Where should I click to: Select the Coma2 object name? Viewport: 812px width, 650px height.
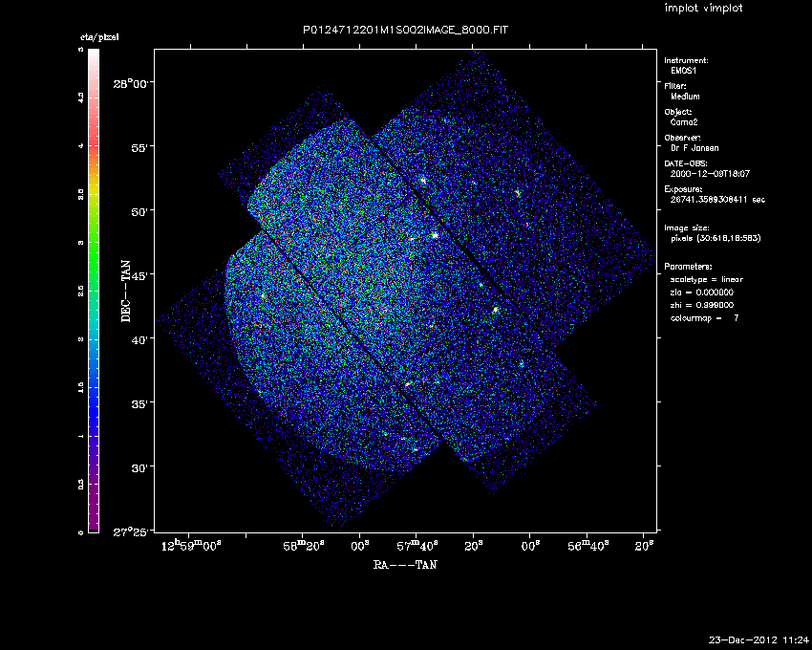pos(684,122)
